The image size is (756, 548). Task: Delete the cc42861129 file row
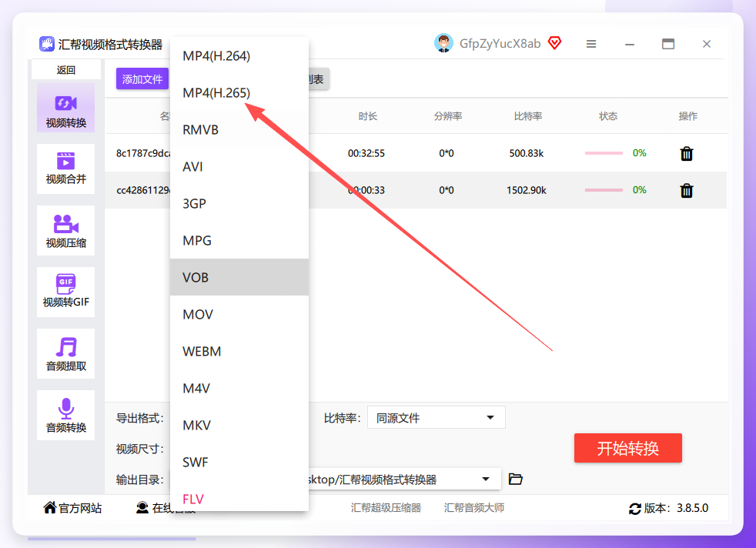click(x=687, y=190)
